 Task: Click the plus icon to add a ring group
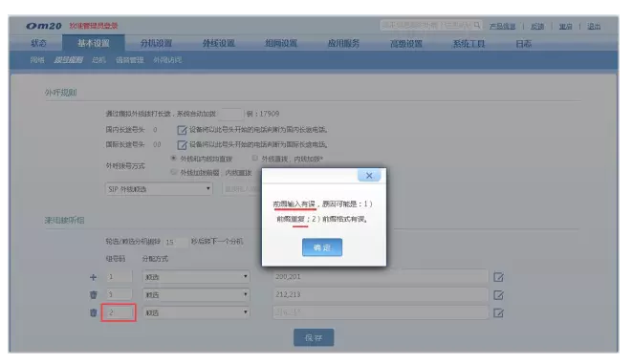tap(93, 277)
